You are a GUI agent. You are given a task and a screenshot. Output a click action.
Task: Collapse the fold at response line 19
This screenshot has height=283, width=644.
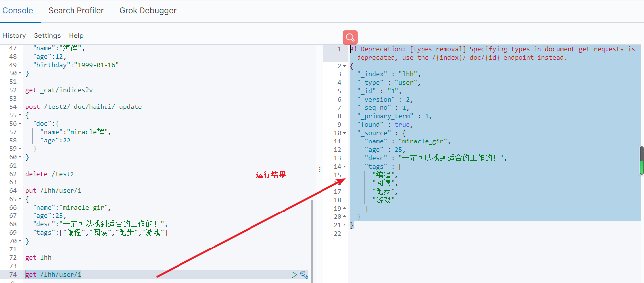[x=344, y=209]
